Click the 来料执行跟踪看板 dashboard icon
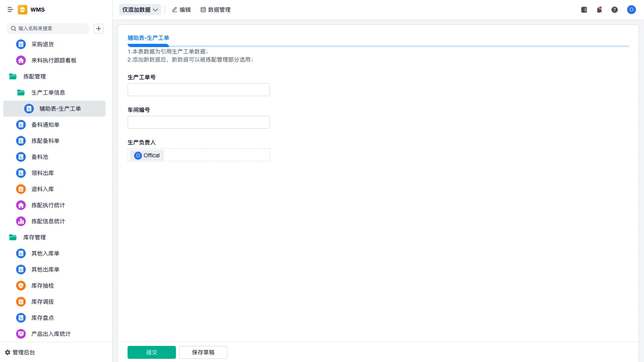The height and width of the screenshot is (362, 644). (x=21, y=60)
